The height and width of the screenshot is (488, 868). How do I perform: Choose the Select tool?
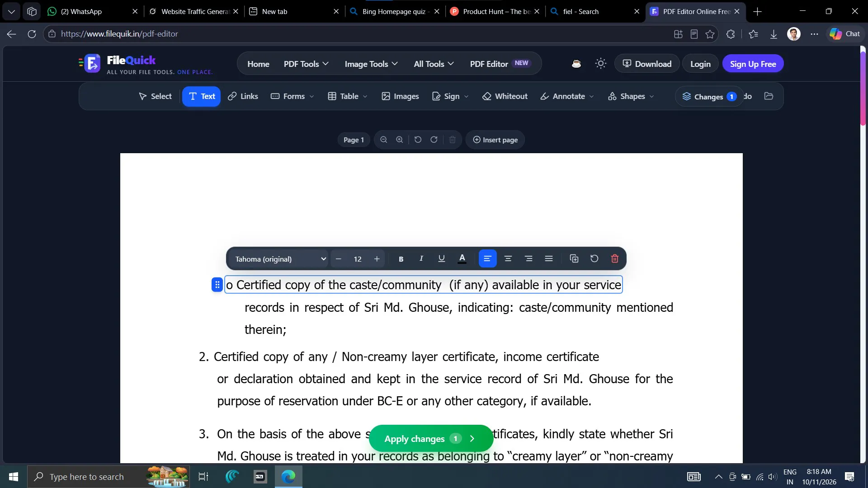pos(155,96)
